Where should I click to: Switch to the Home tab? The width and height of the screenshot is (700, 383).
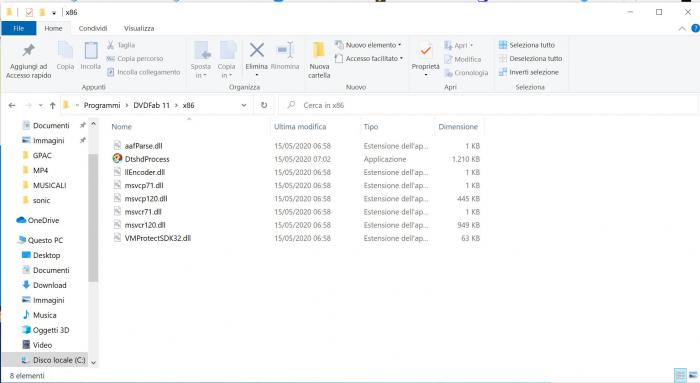pos(53,28)
